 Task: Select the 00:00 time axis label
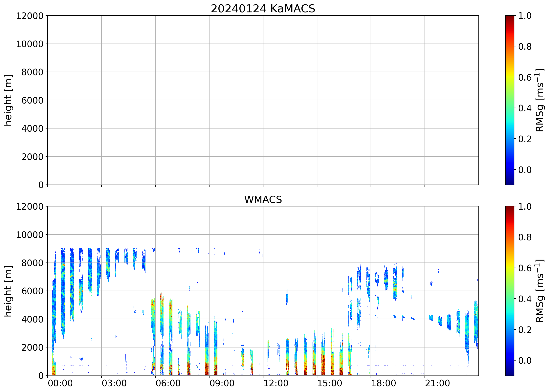coord(60,383)
